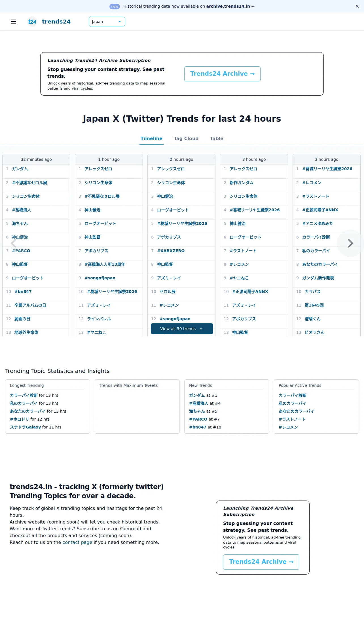The width and height of the screenshot is (364, 629).
Task: Expand View all 50 trends
Action: point(182,329)
